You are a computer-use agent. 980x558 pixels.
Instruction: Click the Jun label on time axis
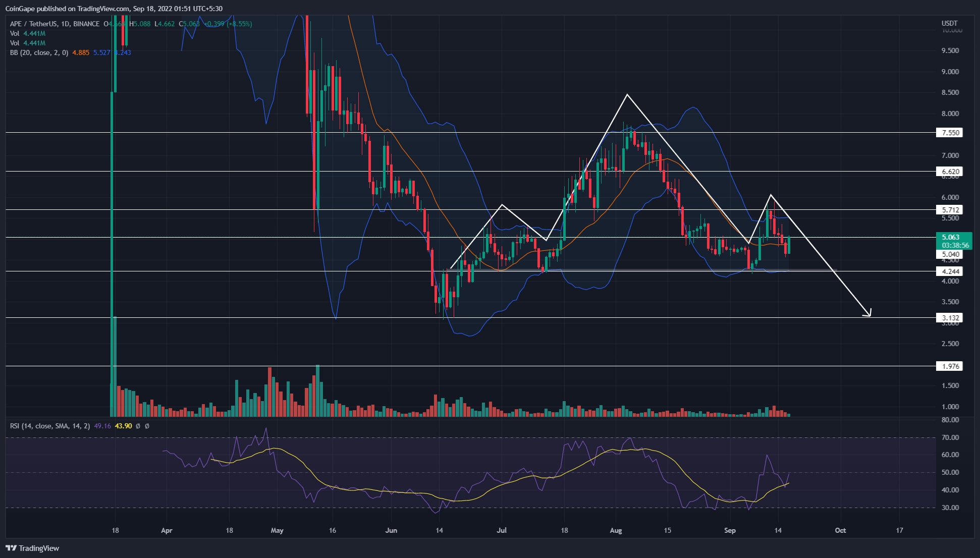click(x=391, y=530)
